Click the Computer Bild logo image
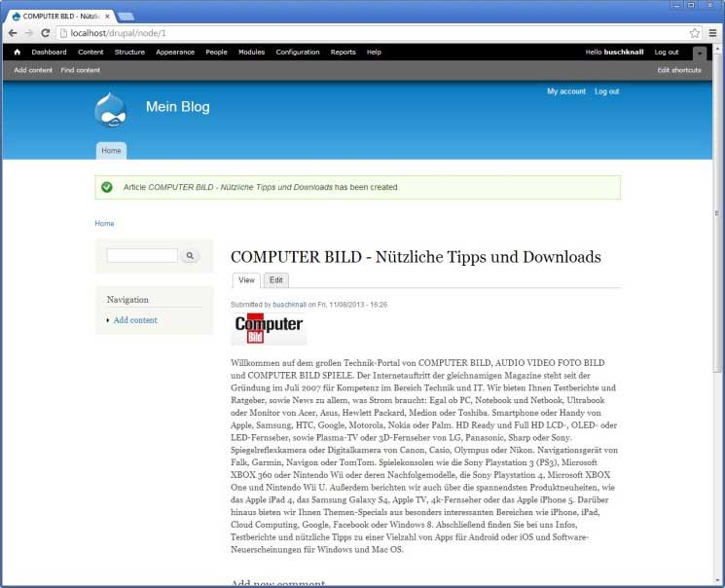The width and height of the screenshot is (725, 588). pyautogui.click(x=269, y=329)
